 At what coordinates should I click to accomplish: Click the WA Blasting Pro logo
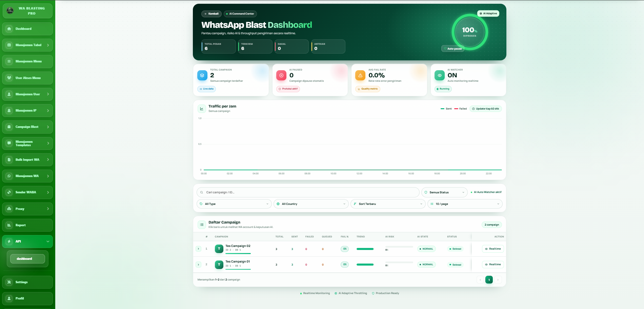[10, 11]
